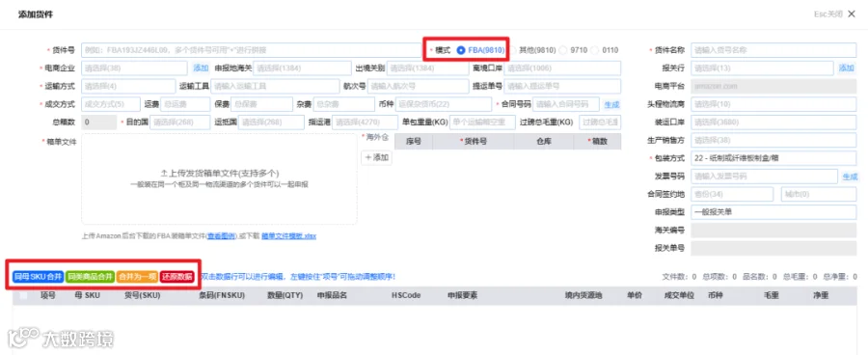This screenshot has height=355, width=868.
Task: Click the 仓库 column header in 海外仓 table
Action: pyautogui.click(x=544, y=141)
